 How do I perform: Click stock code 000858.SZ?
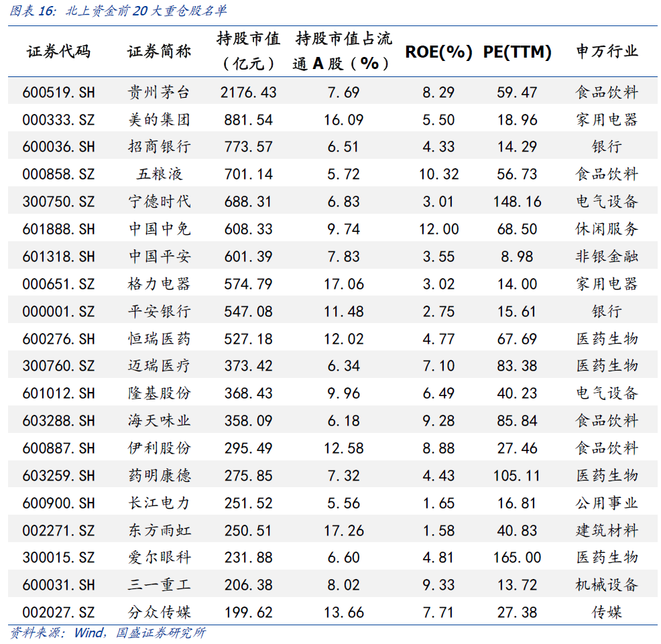tap(58, 174)
